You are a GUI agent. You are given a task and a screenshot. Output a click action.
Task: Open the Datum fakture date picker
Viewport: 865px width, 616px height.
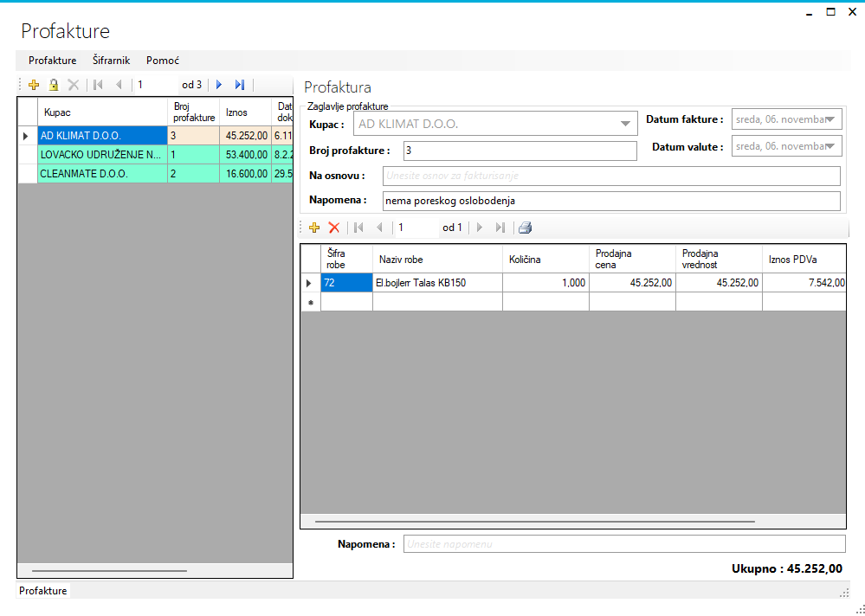tap(831, 119)
